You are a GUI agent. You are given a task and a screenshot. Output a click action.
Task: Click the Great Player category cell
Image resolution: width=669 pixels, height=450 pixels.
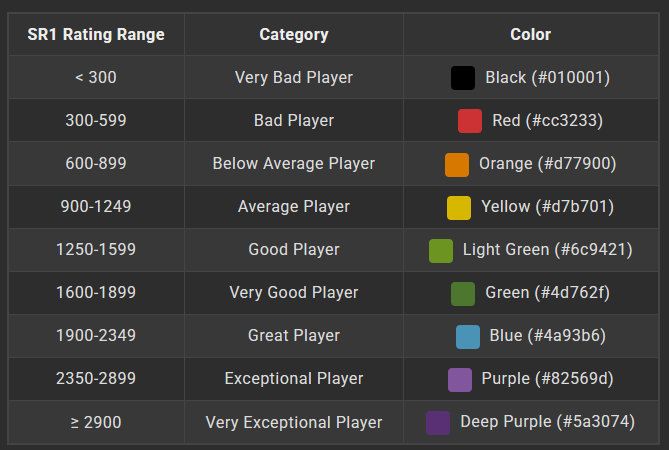click(x=294, y=336)
